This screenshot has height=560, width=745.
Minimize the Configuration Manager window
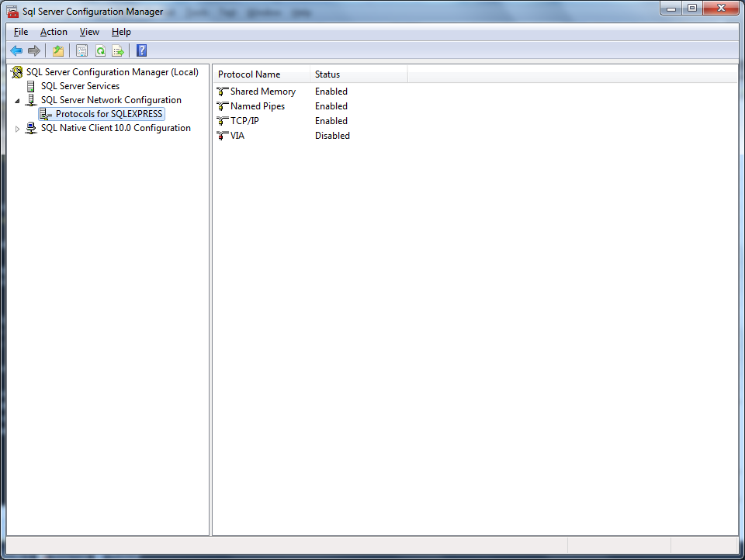click(x=670, y=9)
